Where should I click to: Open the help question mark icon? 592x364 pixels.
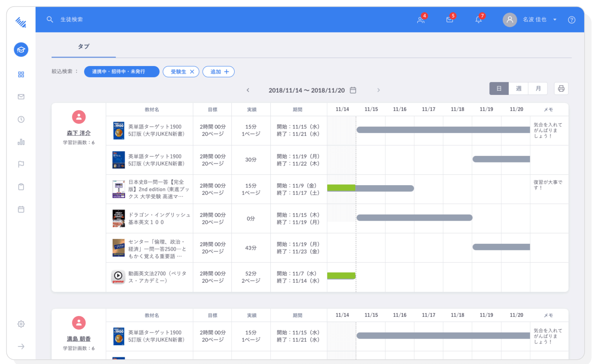pos(571,20)
